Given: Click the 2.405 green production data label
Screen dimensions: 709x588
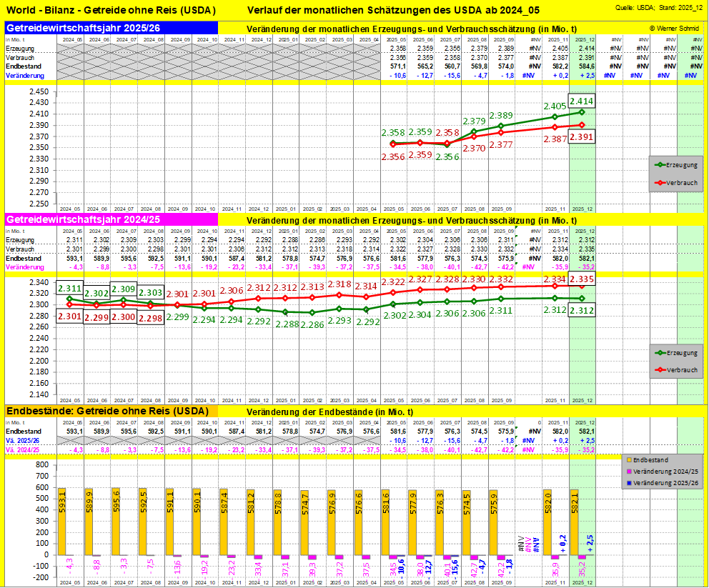Looking at the screenshot, I should (555, 106).
